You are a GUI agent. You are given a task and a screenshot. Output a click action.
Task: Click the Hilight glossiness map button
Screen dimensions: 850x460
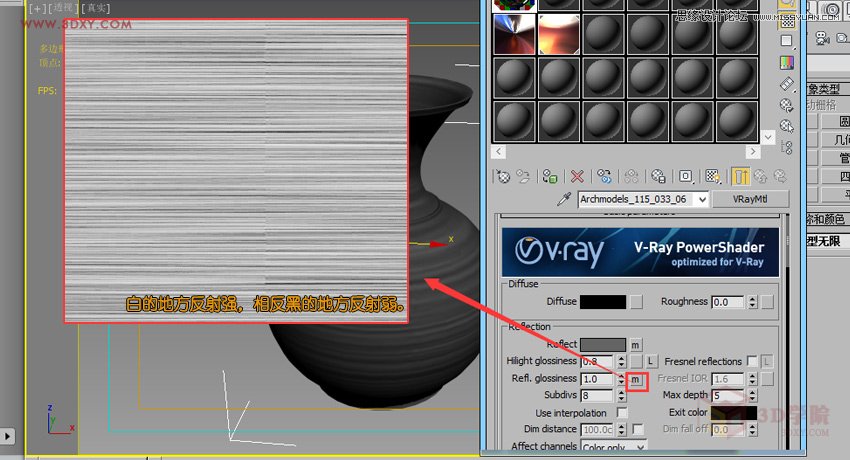[636, 361]
